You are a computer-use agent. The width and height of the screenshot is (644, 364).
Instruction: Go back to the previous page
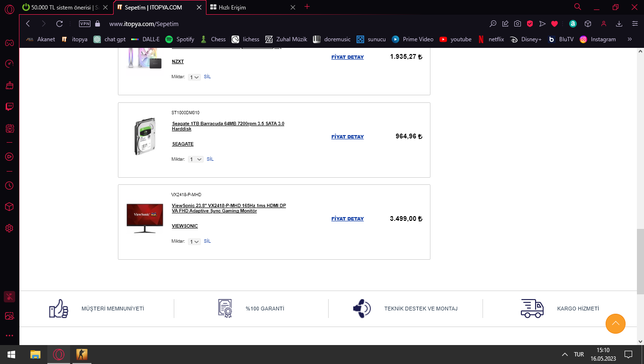pyautogui.click(x=28, y=24)
